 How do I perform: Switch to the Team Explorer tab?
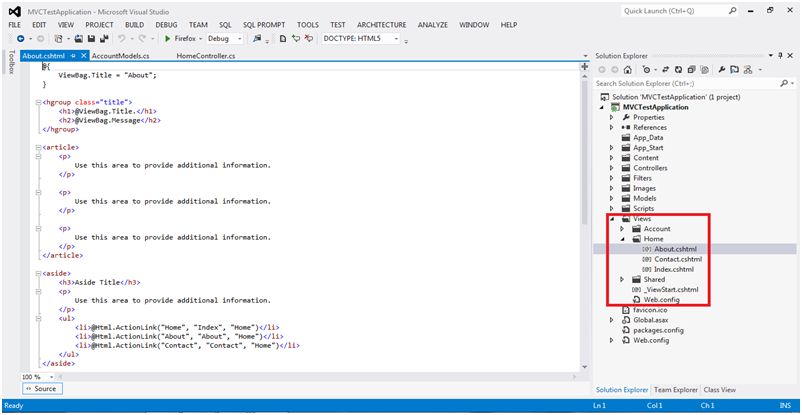pyautogui.click(x=676, y=389)
